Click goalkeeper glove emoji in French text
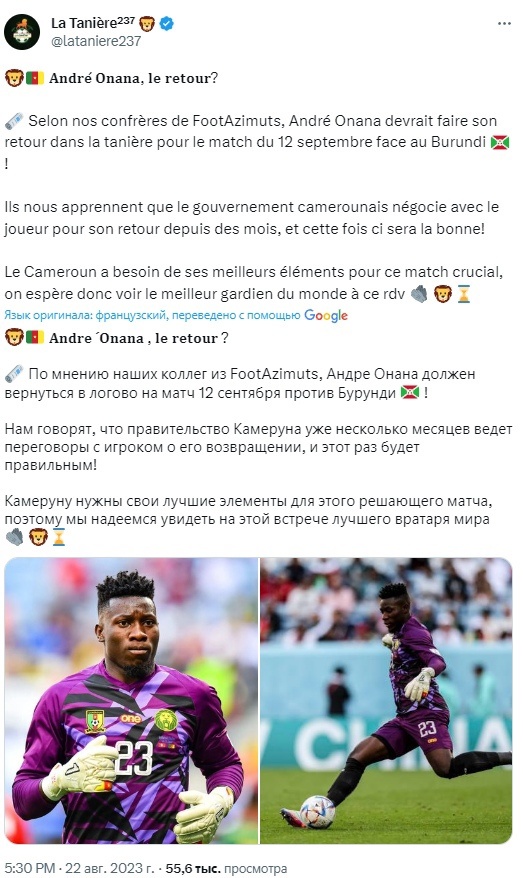The width and height of the screenshot is (523, 878). pos(419,293)
